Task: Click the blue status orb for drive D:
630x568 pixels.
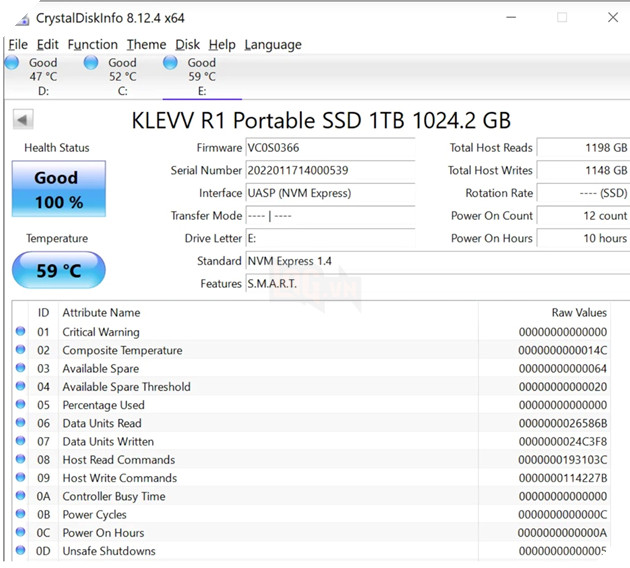Action: tap(11, 63)
